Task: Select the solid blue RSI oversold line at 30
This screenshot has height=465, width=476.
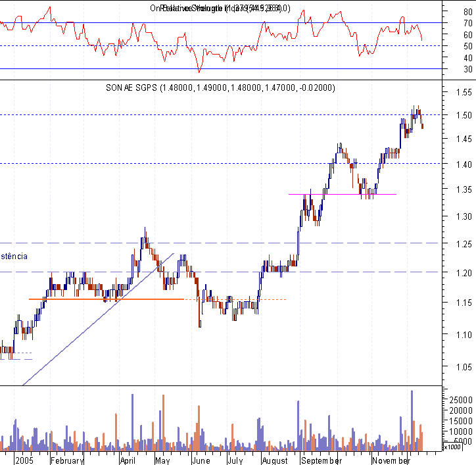Action: pos(220,69)
